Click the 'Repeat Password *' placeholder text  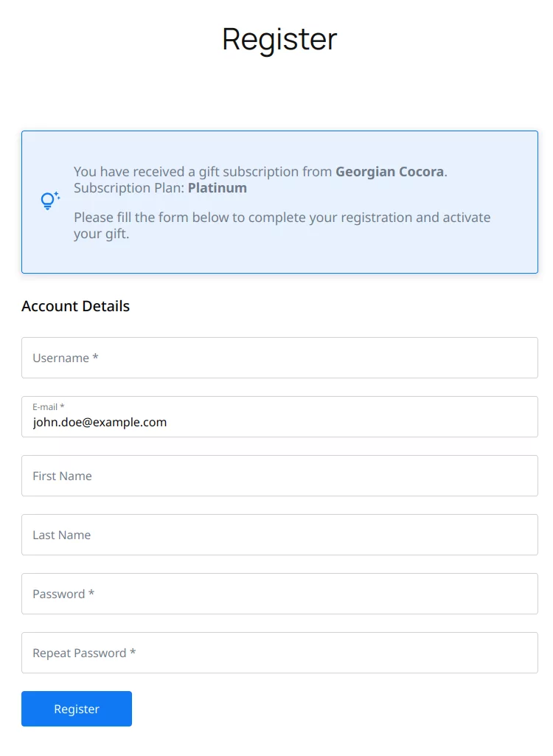(x=84, y=653)
